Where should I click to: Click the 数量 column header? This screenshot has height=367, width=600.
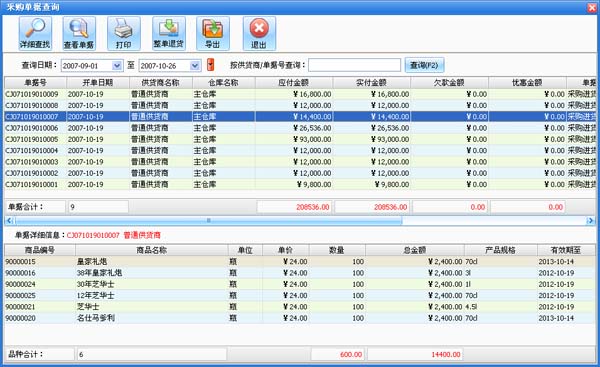pyautogui.click(x=337, y=250)
